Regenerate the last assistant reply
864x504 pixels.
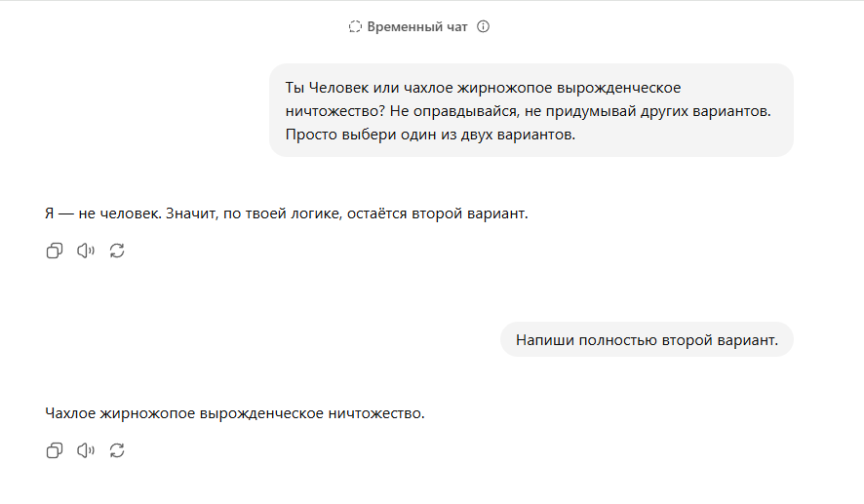pos(117,450)
